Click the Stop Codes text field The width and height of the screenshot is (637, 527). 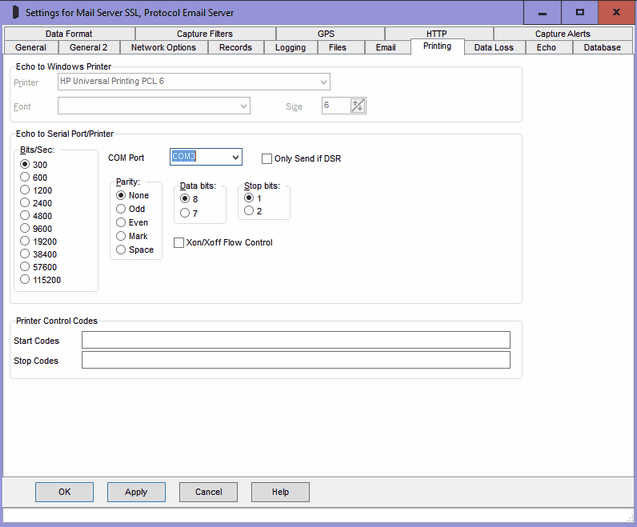coord(295,360)
